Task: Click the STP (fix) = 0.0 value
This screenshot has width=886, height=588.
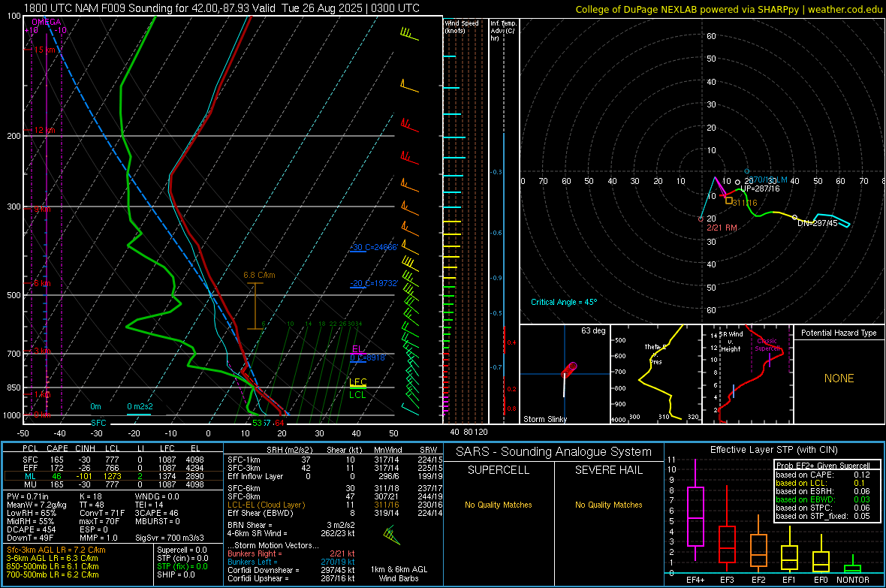Action: pos(182,566)
